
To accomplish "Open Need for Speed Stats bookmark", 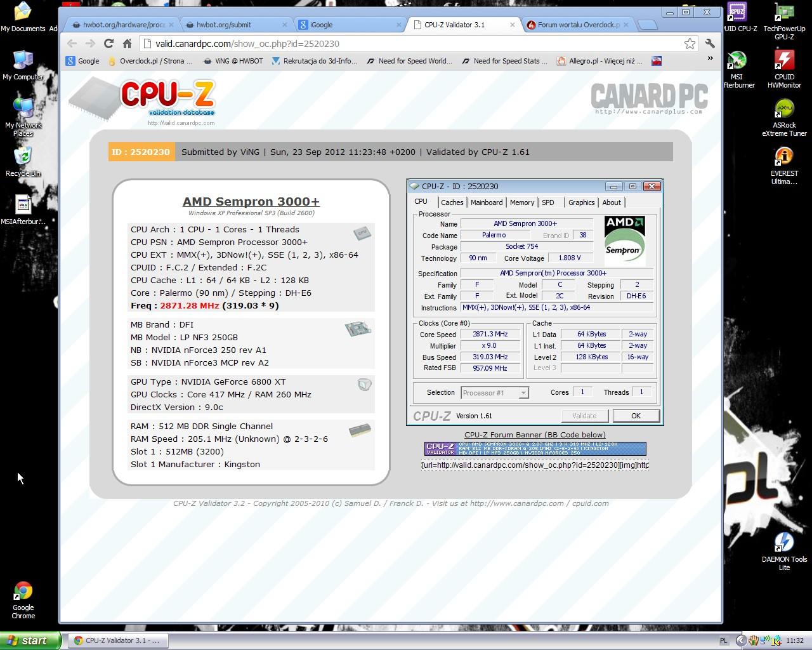I will 504,61.
